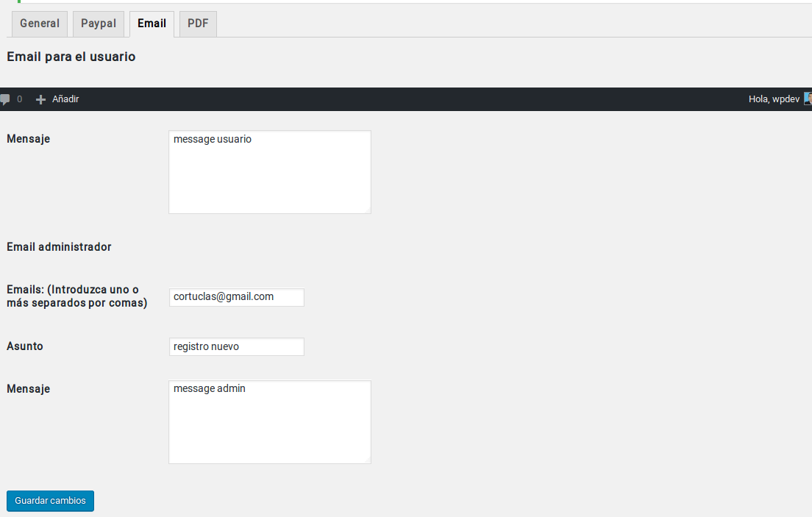Grab resize handle of message admin textarea

(368, 460)
